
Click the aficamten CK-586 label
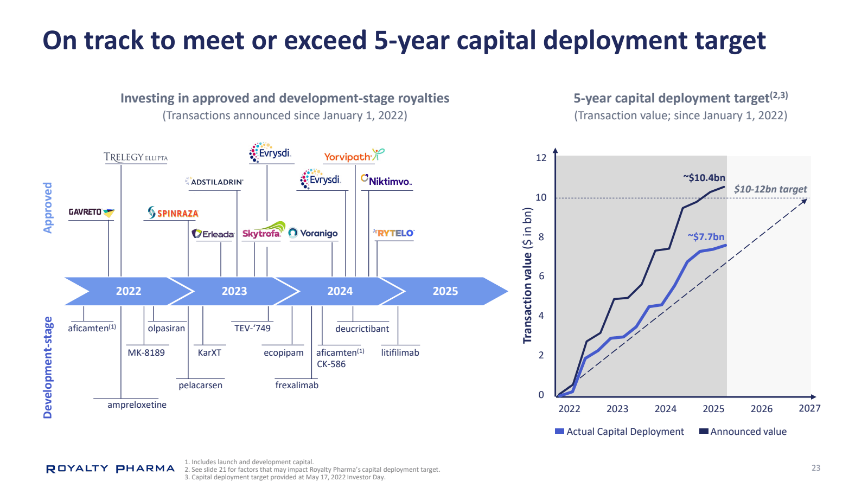pyautogui.click(x=340, y=358)
